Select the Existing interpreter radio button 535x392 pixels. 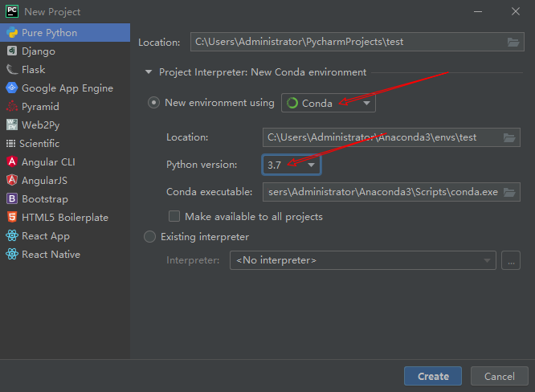point(149,237)
